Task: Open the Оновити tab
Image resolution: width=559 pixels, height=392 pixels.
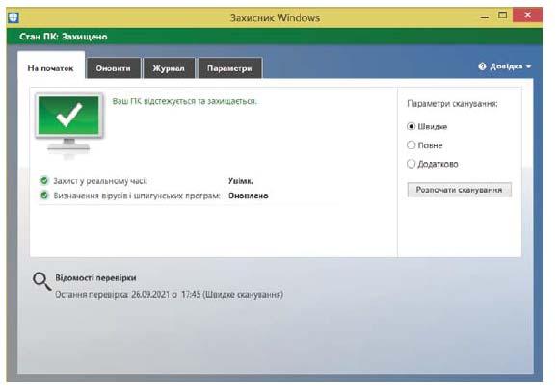Action: coord(114,68)
